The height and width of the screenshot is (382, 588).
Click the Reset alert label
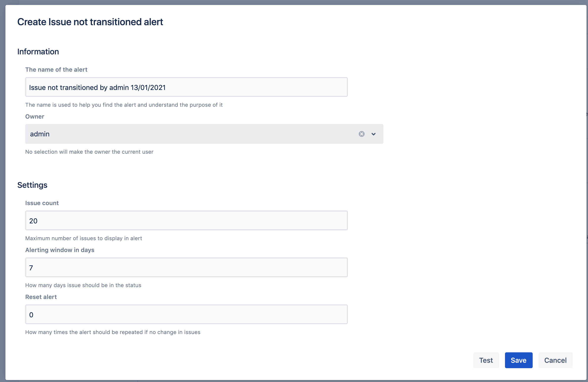click(x=41, y=297)
